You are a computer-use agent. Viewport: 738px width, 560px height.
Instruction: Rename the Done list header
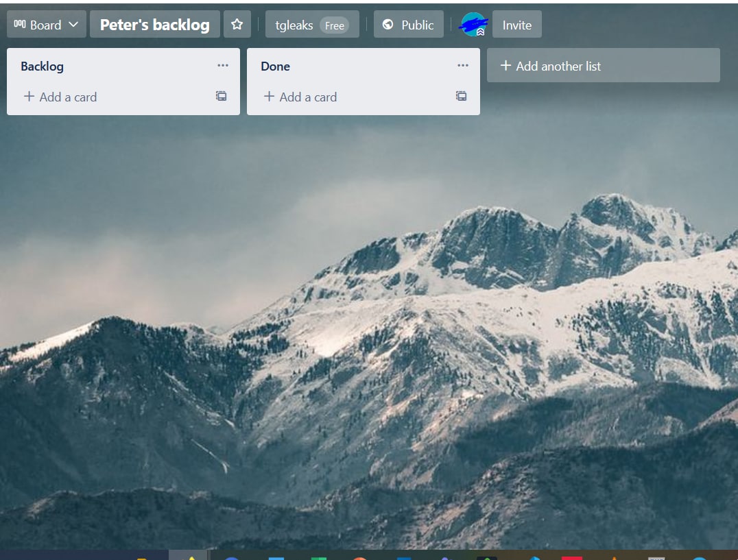276,66
